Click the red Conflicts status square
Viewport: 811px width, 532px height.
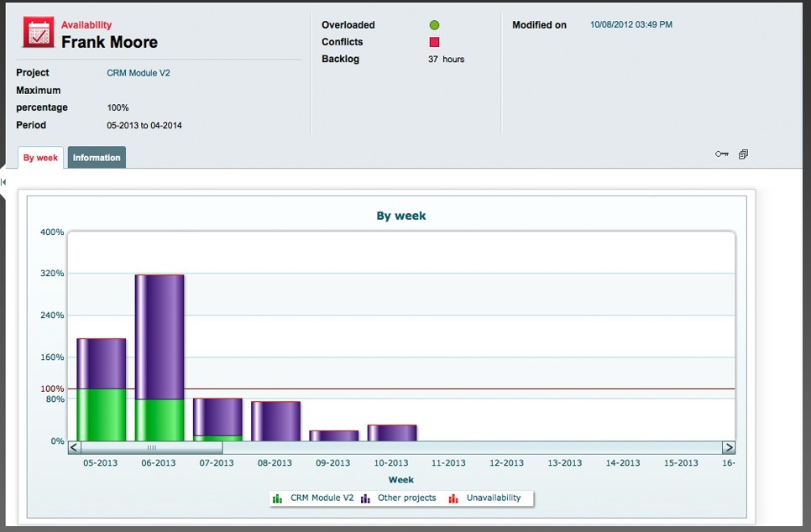point(434,42)
